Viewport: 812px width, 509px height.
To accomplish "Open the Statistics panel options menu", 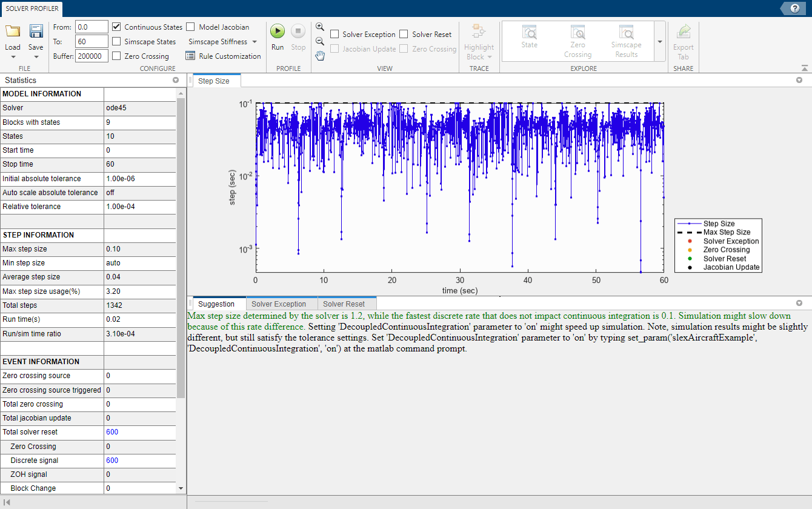I will click(176, 80).
